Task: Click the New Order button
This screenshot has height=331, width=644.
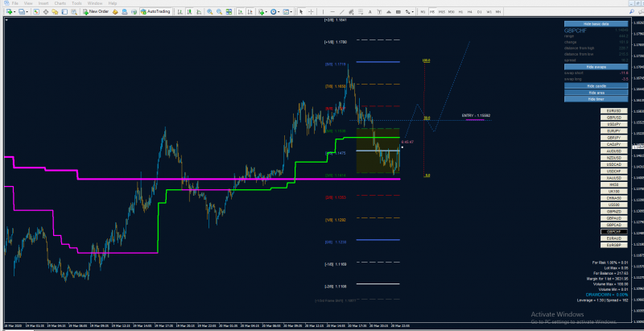Action: 96,12
